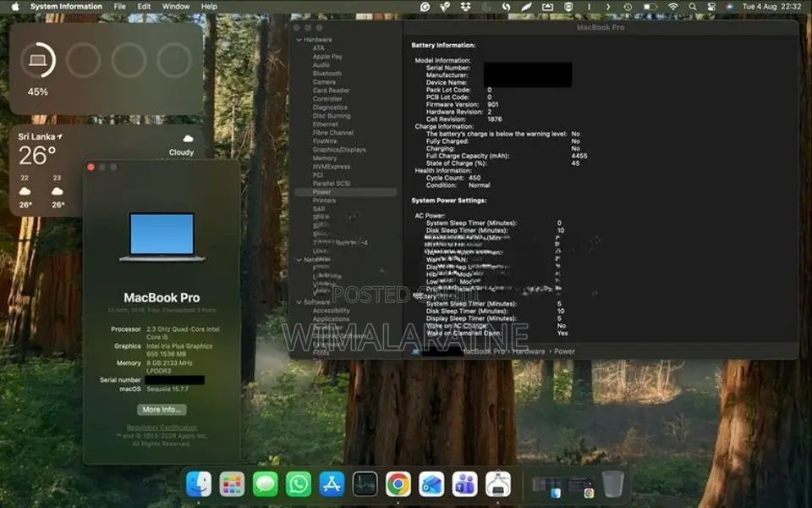Click the Time Machine clock icon

click(x=628, y=7)
